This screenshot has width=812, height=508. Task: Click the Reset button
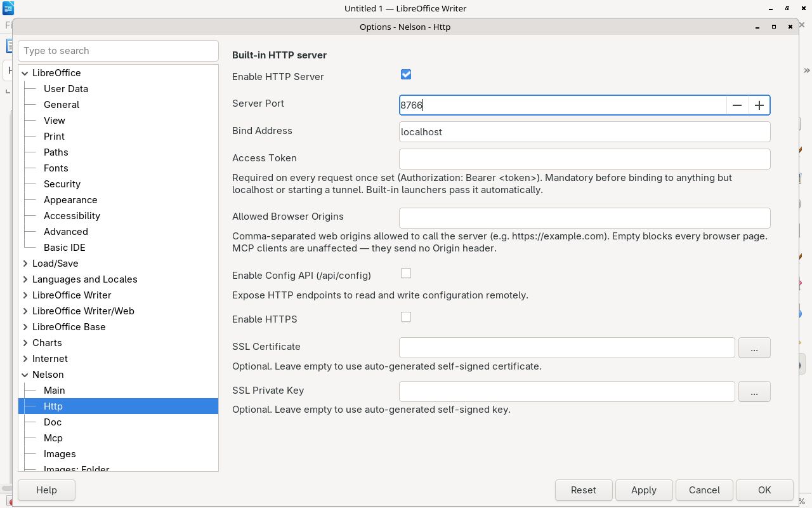coord(584,490)
